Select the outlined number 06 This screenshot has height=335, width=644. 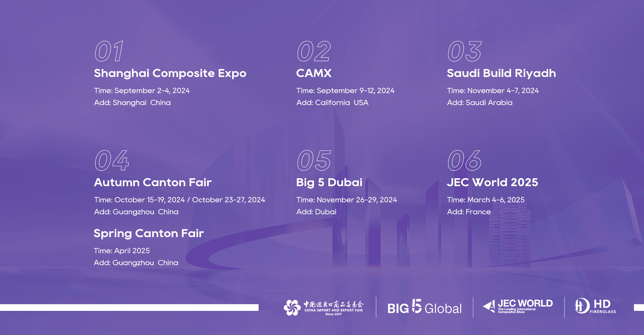(465, 160)
